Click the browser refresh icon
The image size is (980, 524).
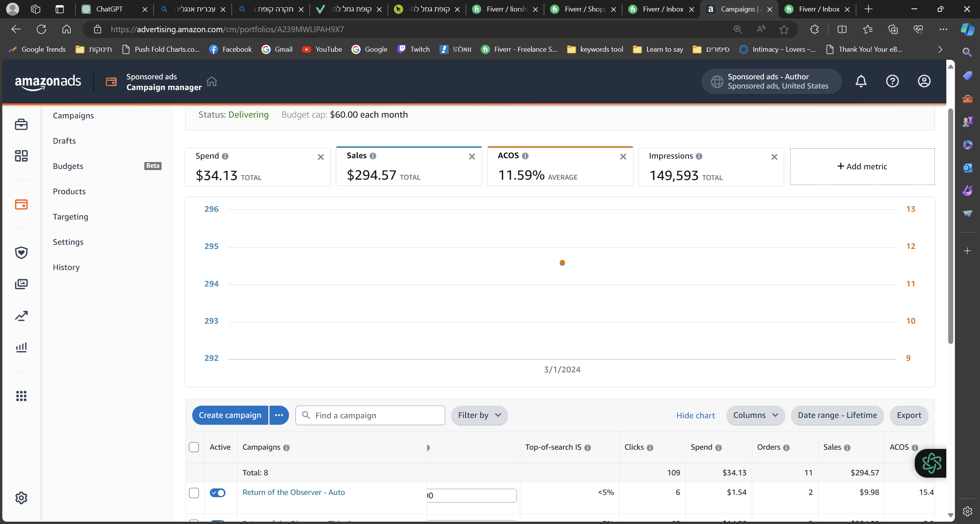pos(41,29)
